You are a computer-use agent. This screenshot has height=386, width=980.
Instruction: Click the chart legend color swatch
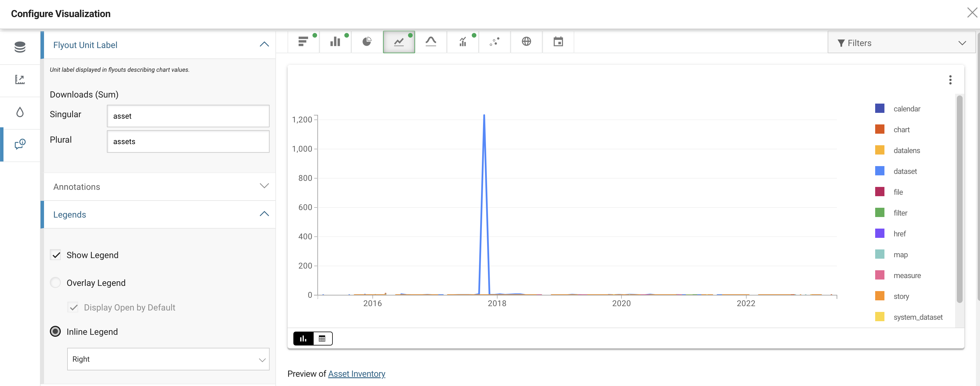(880, 129)
